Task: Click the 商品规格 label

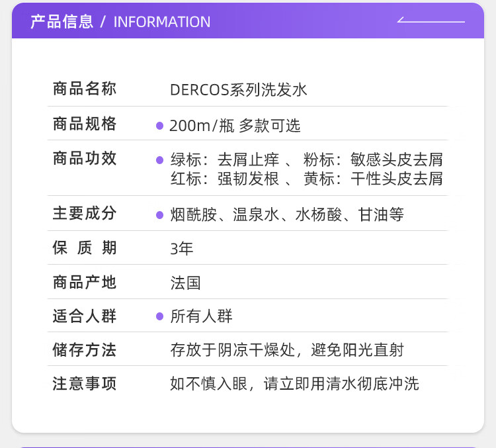Action: pos(85,124)
